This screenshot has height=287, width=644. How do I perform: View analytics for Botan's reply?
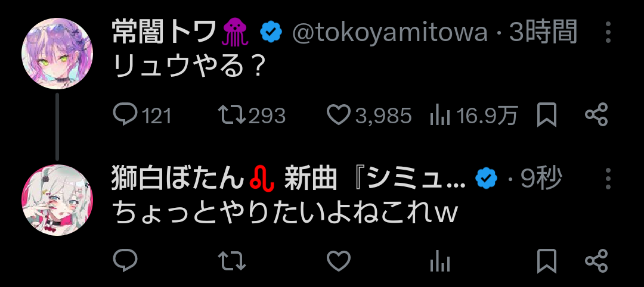click(440, 261)
